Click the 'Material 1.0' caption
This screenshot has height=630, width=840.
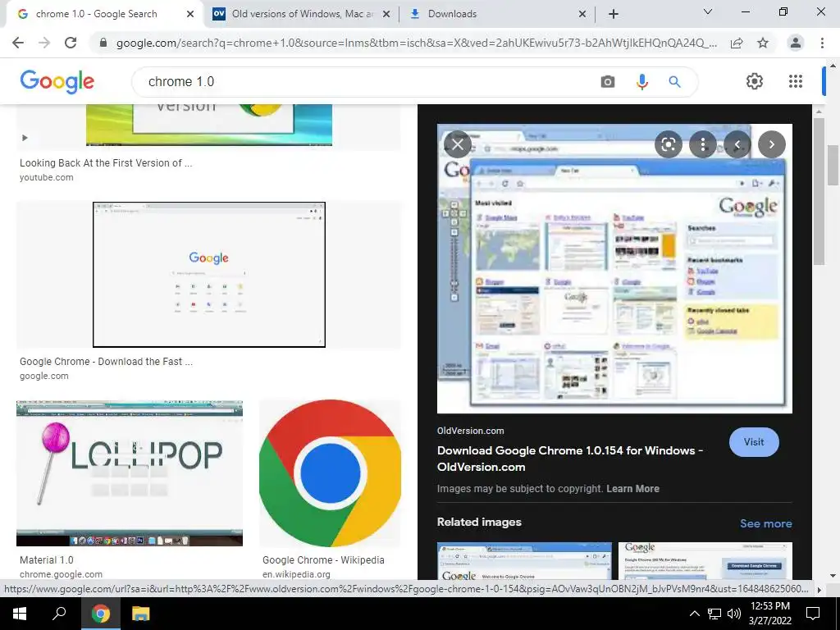click(x=47, y=559)
